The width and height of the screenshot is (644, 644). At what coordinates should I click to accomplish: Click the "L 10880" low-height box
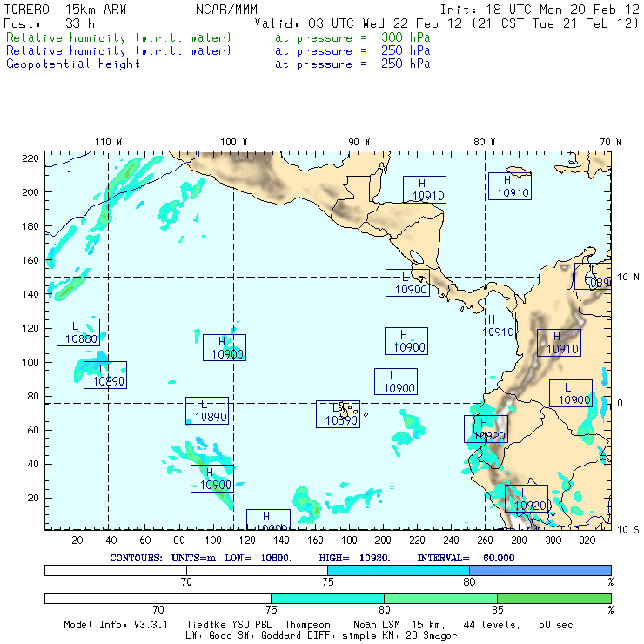(78, 332)
